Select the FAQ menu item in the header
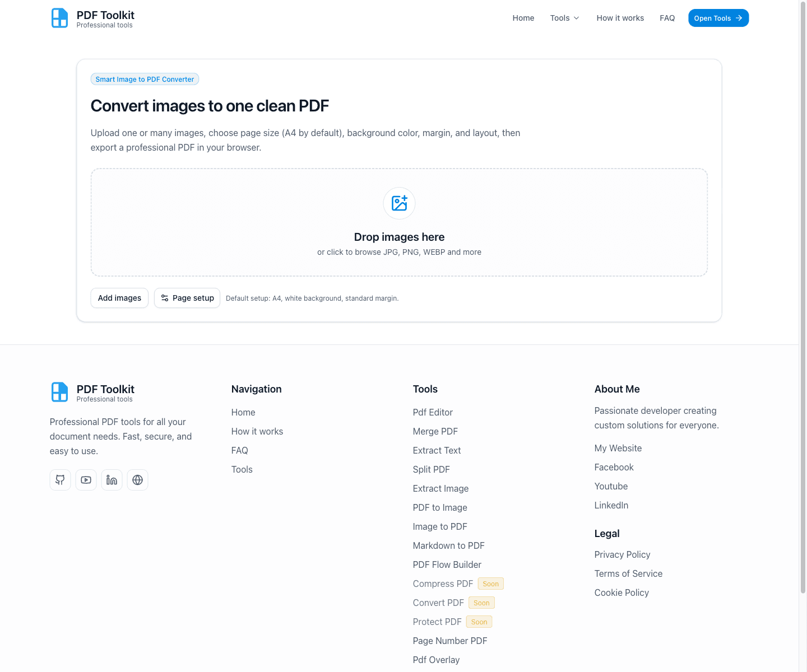 667,18
